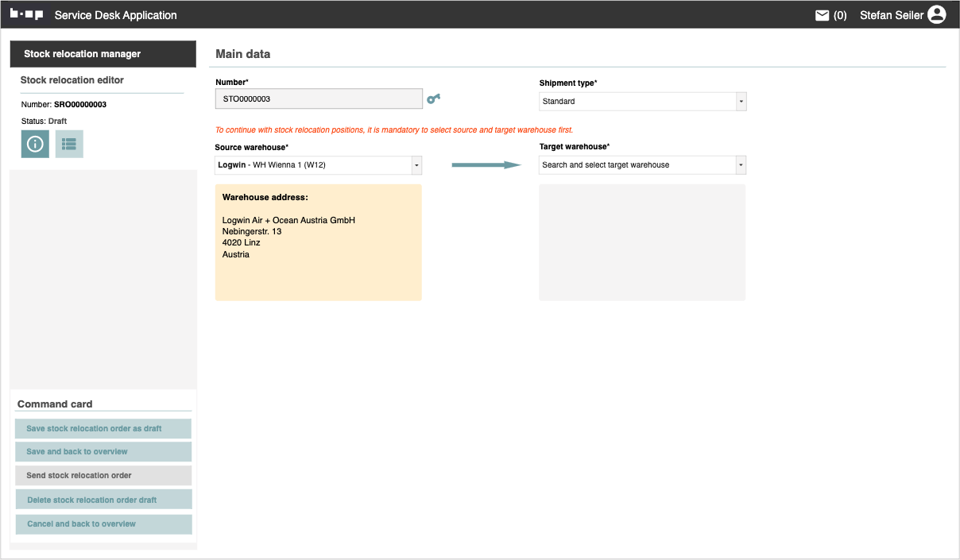Focus the Number field STO0000003
This screenshot has width=960, height=560.
click(x=318, y=98)
